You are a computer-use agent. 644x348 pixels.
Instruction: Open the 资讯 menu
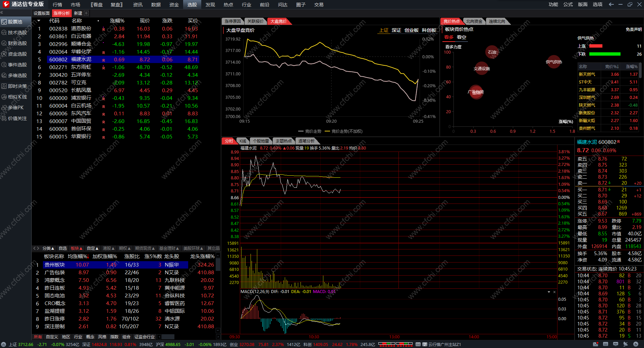138,5
